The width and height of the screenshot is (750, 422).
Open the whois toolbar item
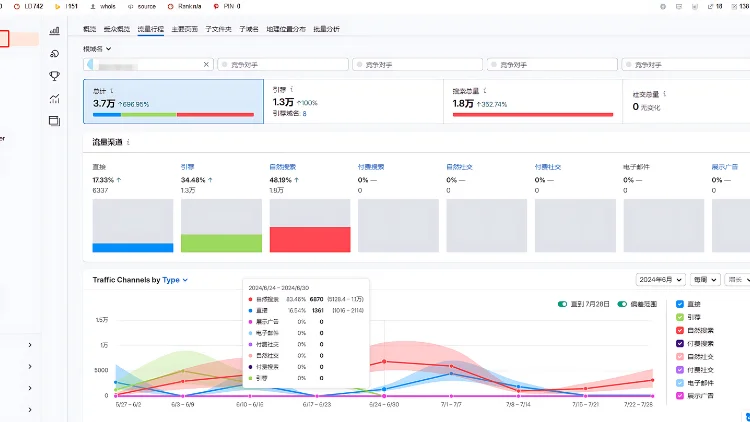[x=103, y=6]
